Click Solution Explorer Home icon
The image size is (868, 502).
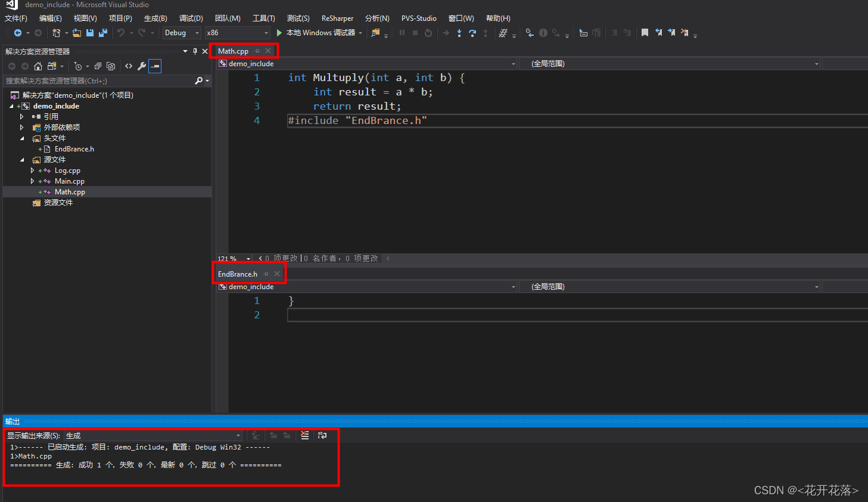(38, 66)
